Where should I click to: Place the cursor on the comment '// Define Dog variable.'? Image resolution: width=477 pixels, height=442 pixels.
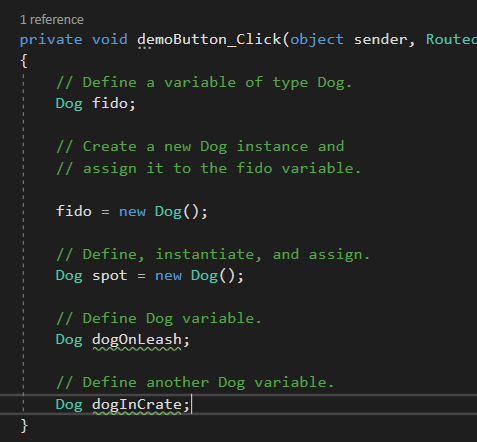[x=159, y=319]
